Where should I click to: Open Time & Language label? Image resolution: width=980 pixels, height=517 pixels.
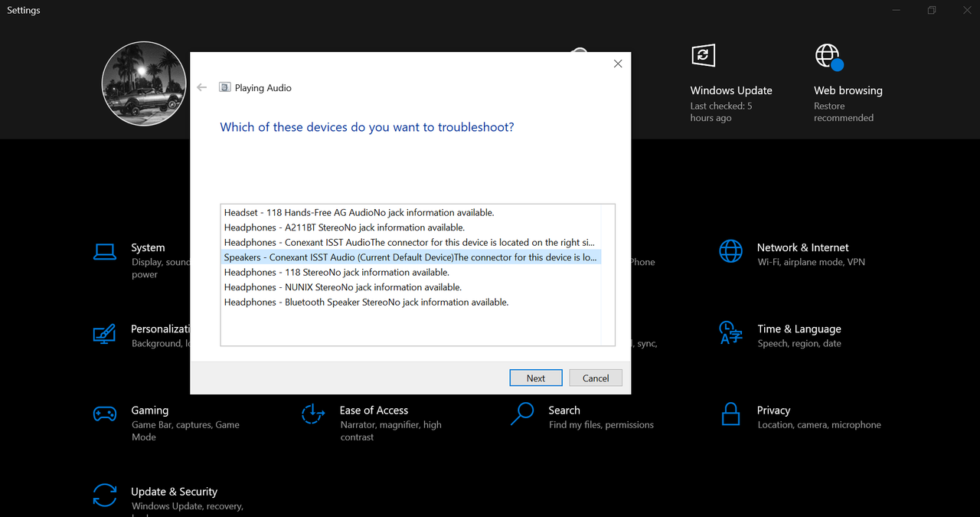click(x=799, y=329)
